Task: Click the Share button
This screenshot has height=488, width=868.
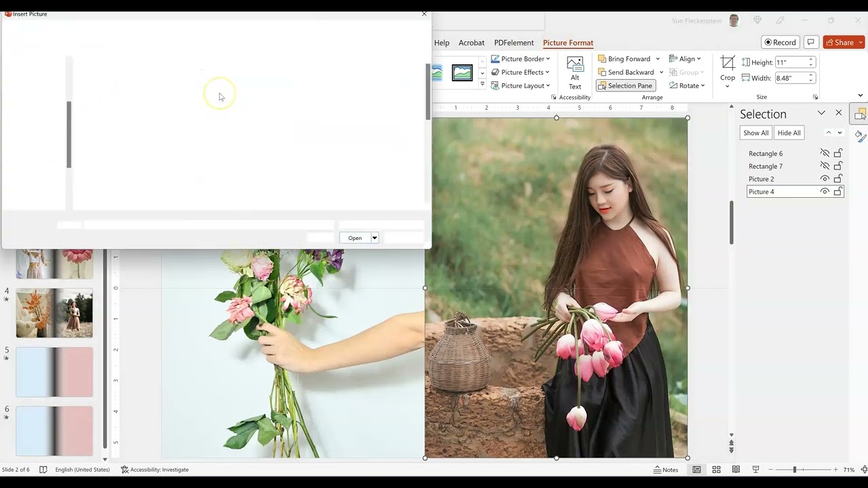Action: tap(844, 42)
